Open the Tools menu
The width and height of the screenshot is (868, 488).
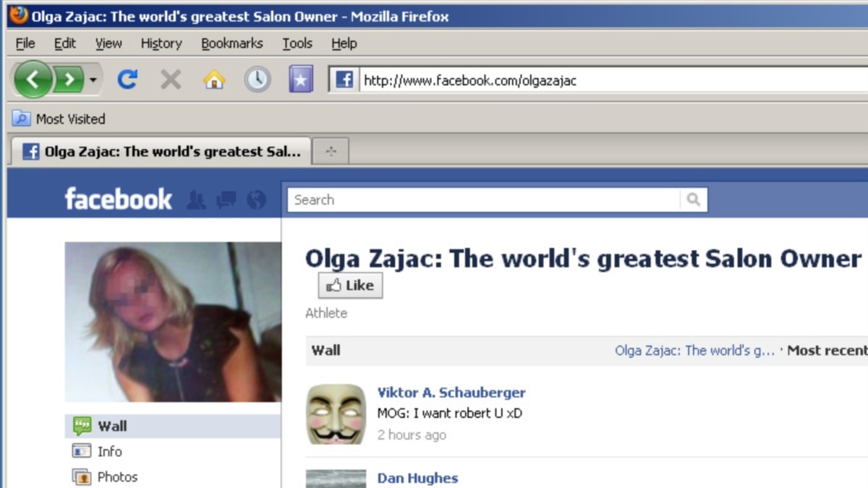297,43
